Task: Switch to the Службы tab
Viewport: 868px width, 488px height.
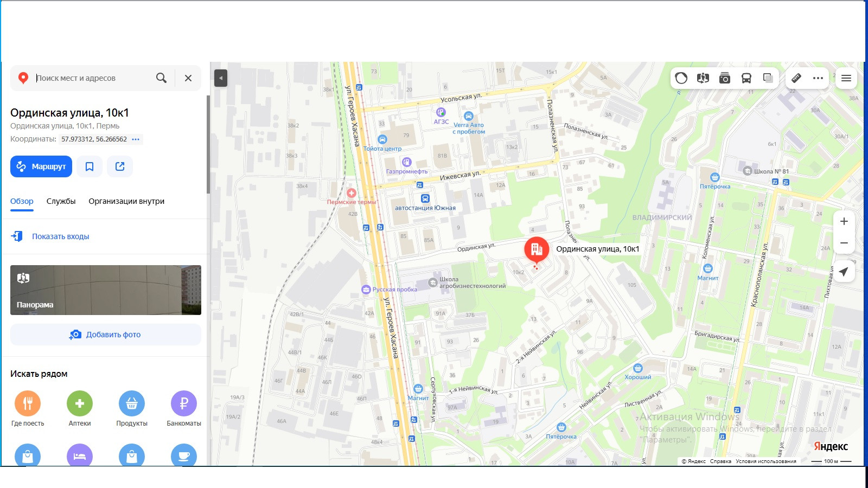Action: point(61,201)
